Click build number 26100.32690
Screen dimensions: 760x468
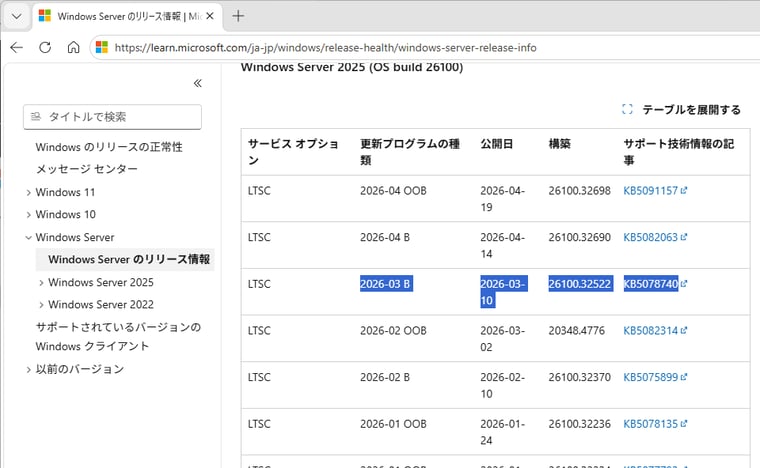tap(579, 237)
